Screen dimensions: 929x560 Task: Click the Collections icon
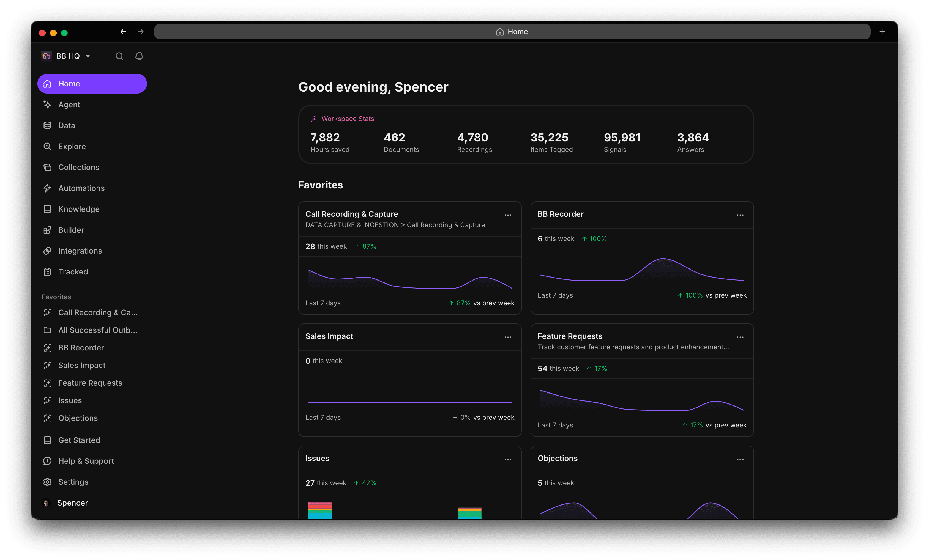click(47, 167)
